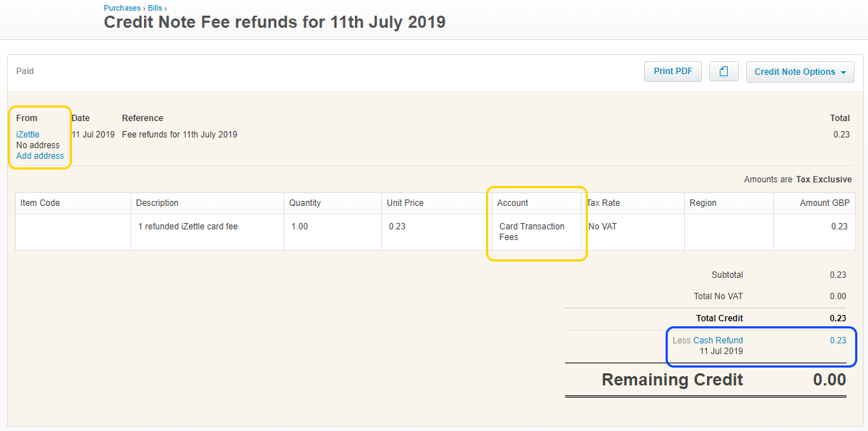This screenshot has width=868, height=431.
Task: Click the No VAT tax rate cell
Action: click(x=604, y=227)
